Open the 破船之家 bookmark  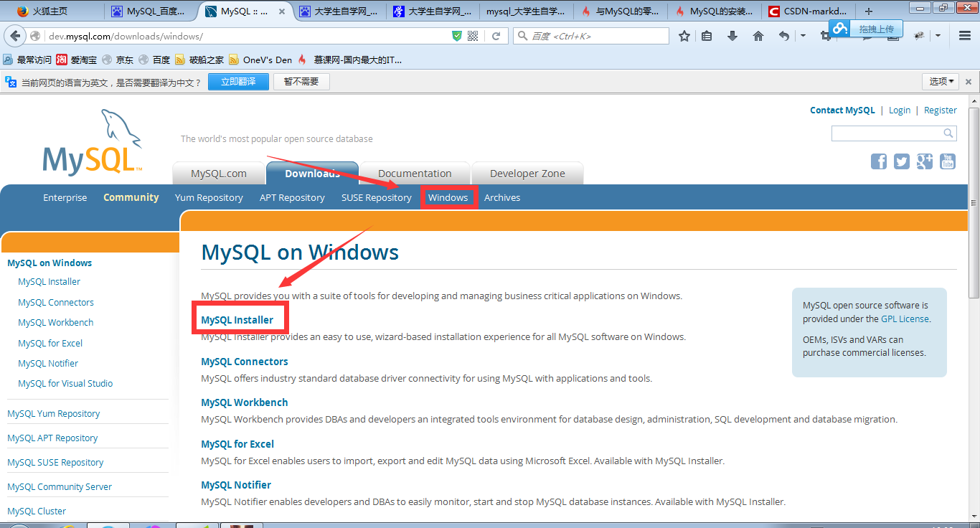click(x=199, y=60)
